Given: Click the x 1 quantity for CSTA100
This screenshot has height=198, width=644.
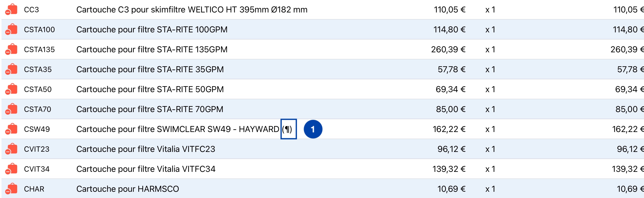Looking at the screenshot, I should (x=490, y=29).
